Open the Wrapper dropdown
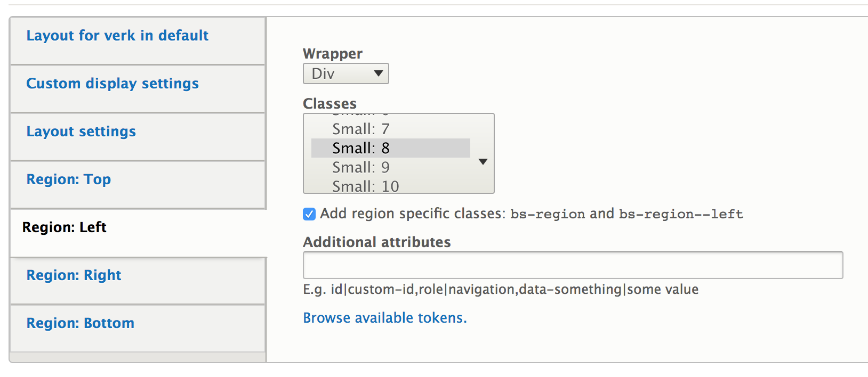868x377 pixels. (x=345, y=73)
